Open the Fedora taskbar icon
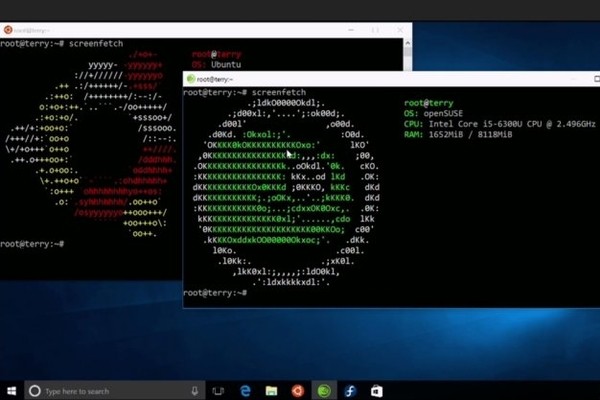The width and height of the screenshot is (600, 400). (x=350, y=391)
